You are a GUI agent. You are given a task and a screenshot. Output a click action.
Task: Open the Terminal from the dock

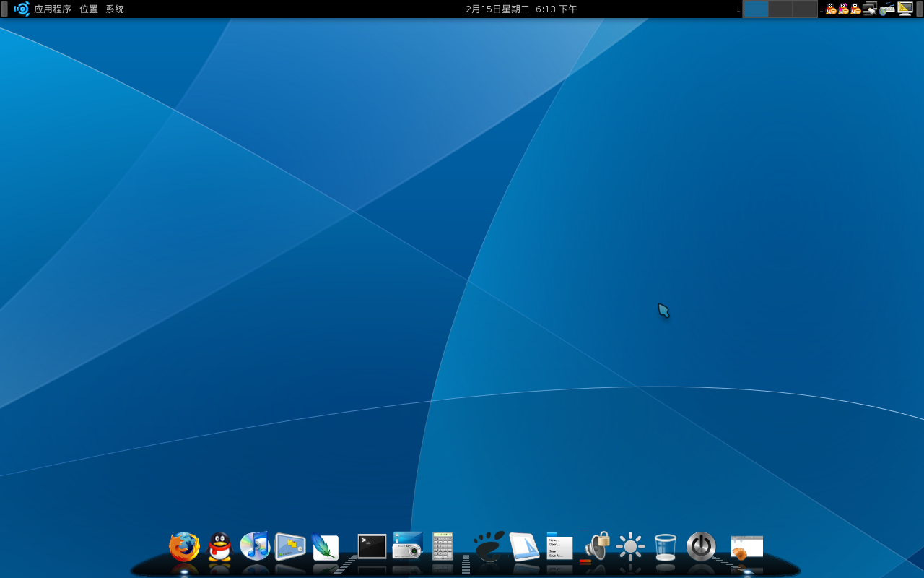click(372, 546)
